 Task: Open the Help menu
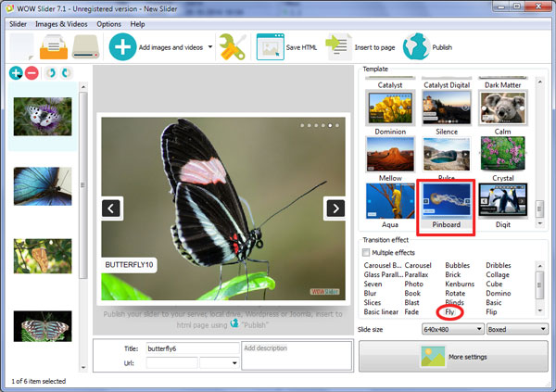[137, 24]
